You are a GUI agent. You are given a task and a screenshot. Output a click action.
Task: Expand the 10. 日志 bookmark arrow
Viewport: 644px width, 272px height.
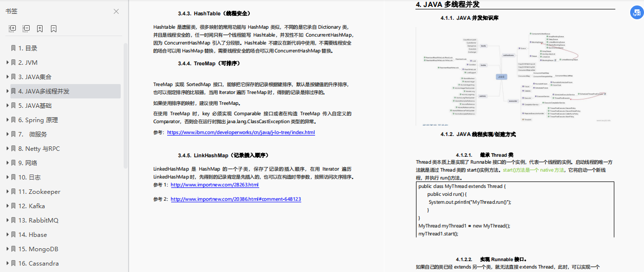click(7, 177)
